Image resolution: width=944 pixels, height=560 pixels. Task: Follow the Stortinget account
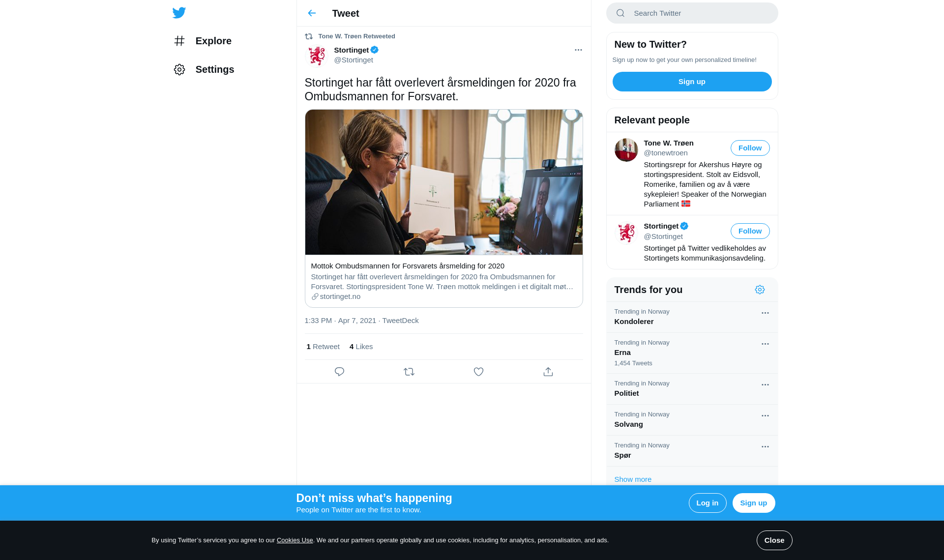click(750, 231)
